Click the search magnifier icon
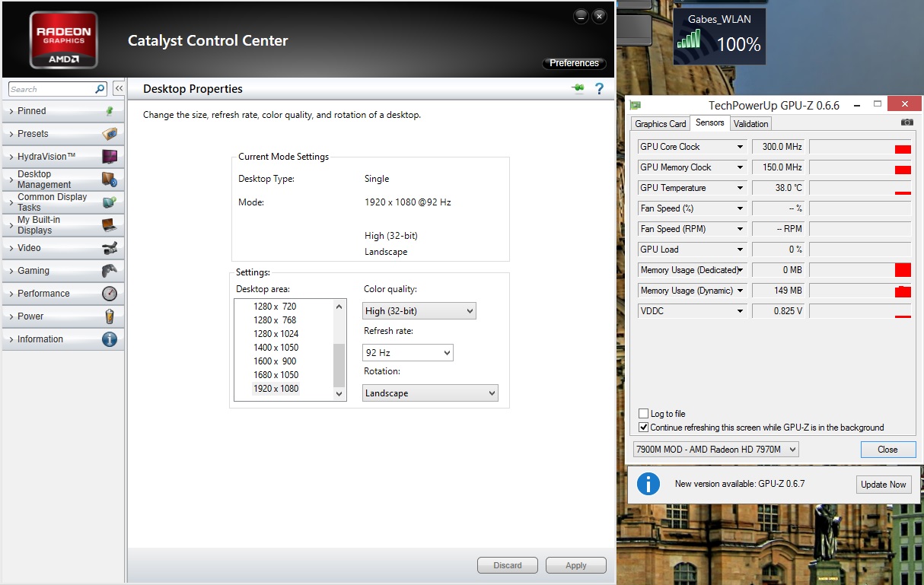 [100, 89]
